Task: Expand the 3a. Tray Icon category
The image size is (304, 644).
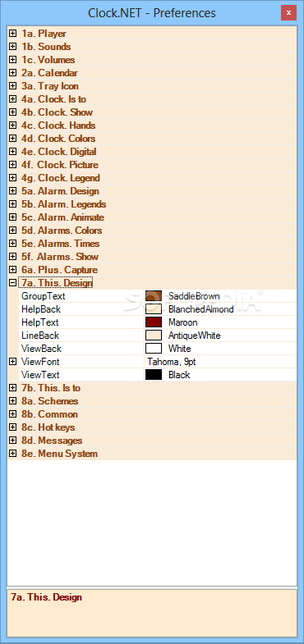Action: pyautogui.click(x=13, y=86)
